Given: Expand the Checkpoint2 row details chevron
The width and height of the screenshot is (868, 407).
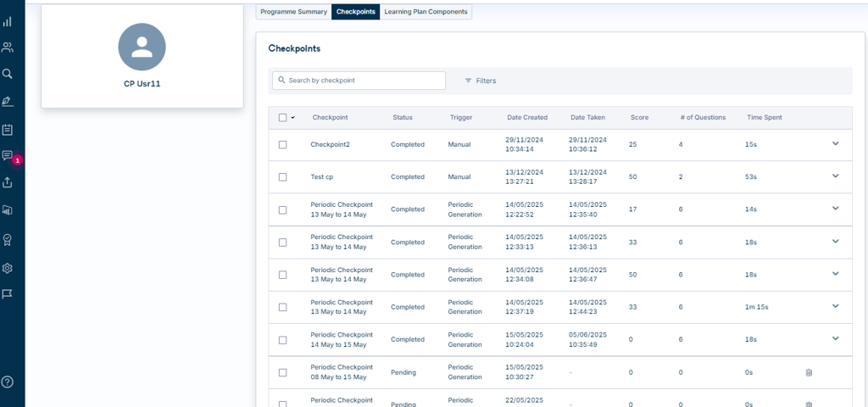Looking at the screenshot, I should 835,143.
